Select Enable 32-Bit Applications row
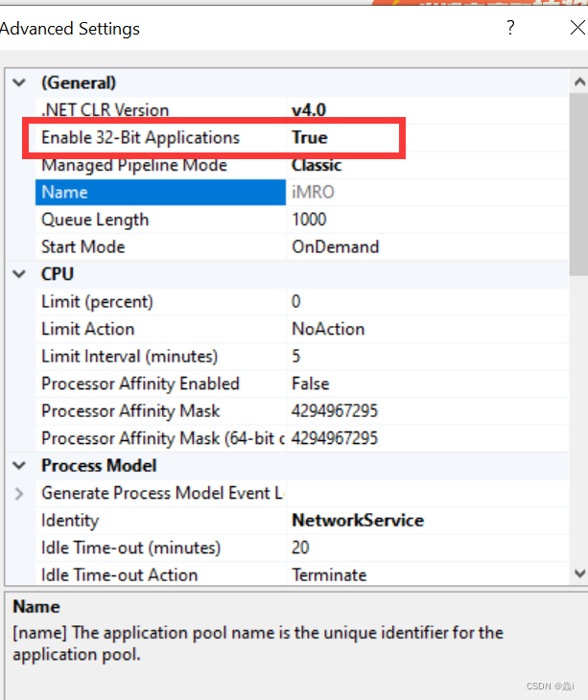The width and height of the screenshot is (588, 700). [x=140, y=138]
